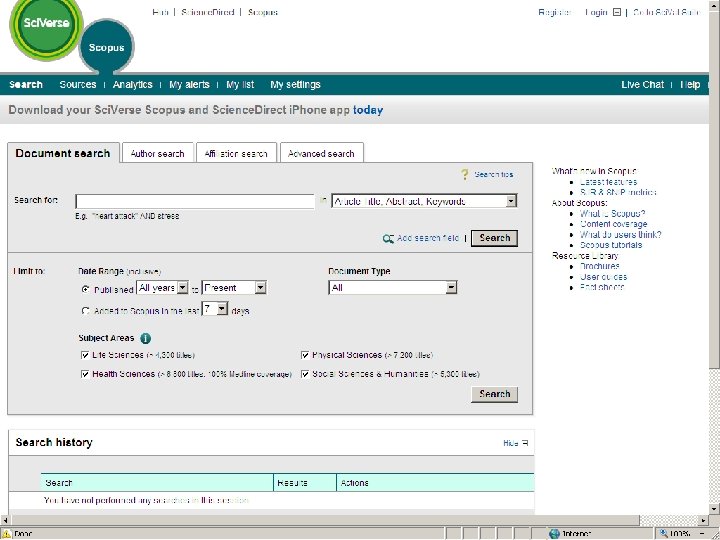Click the today link in iPhone app banner

point(368,110)
